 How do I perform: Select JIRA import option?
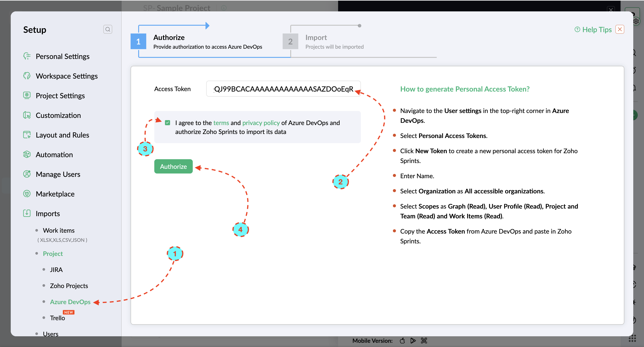[x=56, y=270]
